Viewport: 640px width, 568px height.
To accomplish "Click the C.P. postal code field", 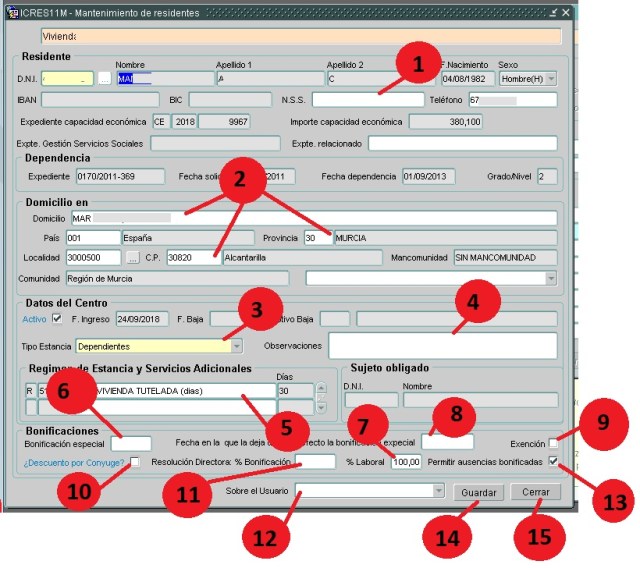I will [x=192, y=258].
